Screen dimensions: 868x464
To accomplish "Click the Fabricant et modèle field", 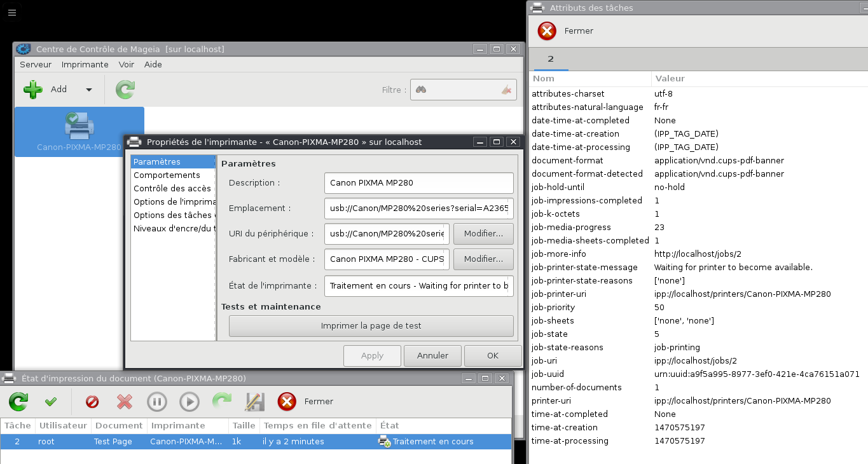I will [x=387, y=259].
